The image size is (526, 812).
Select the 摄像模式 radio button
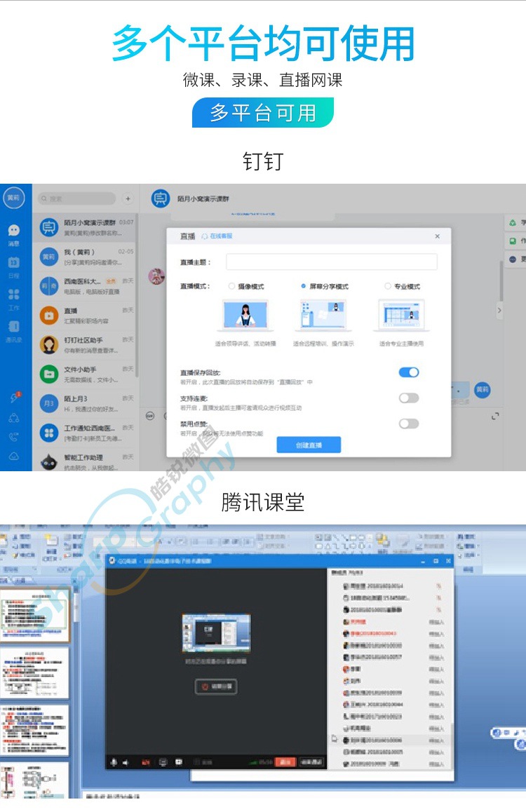coord(232,286)
